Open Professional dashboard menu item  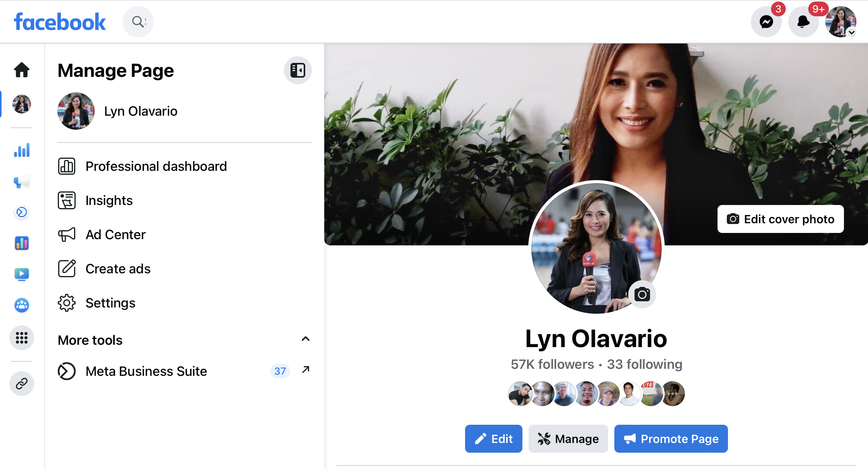tap(156, 166)
